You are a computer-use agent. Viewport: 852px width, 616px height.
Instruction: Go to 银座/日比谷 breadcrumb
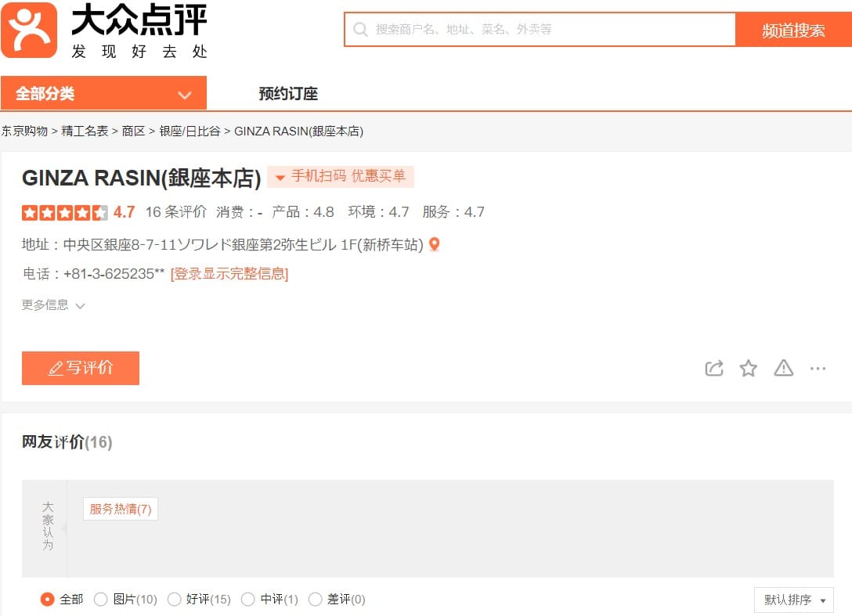190,131
